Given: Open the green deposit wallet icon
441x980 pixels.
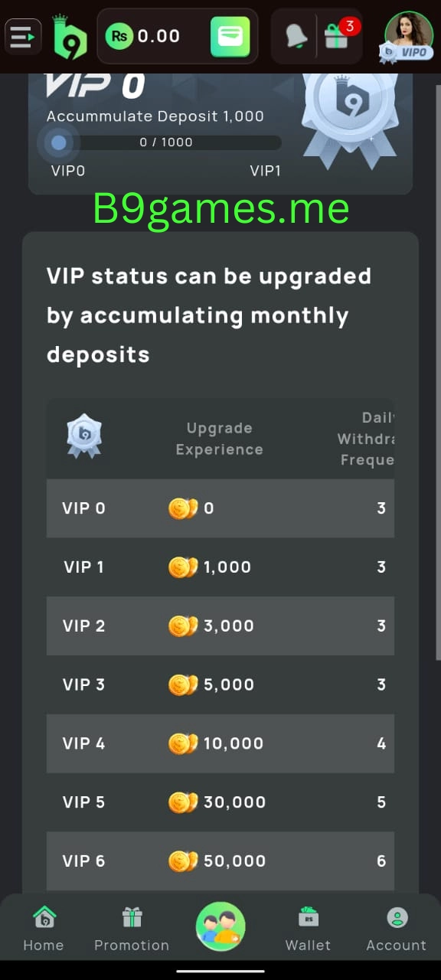Looking at the screenshot, I should 230,36.
